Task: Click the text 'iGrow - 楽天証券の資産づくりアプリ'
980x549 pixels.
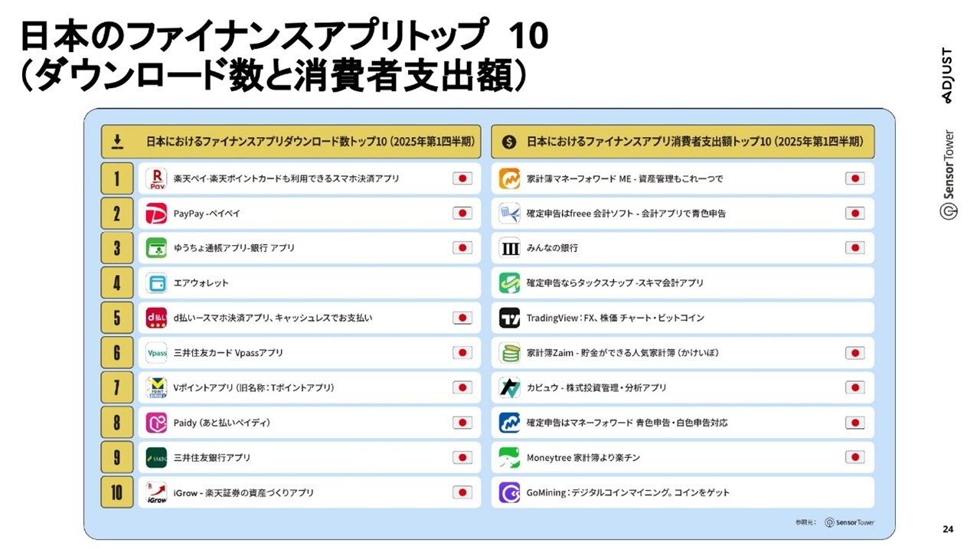Action: pyautogui.click(x=243, y=492)
